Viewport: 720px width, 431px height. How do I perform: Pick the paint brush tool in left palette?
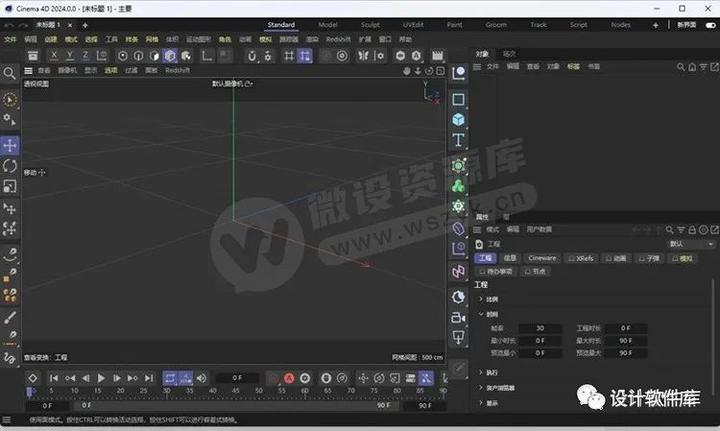(x=10, y=317)
